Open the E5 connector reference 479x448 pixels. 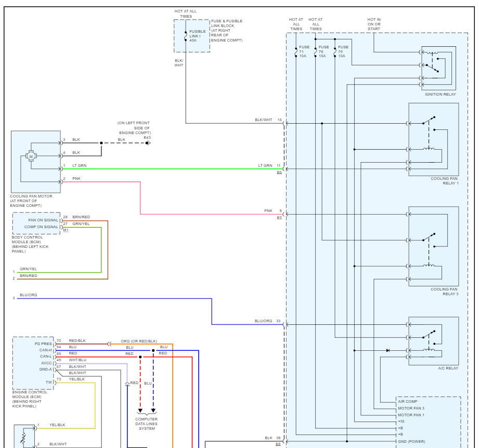click(x=279, y=218)
